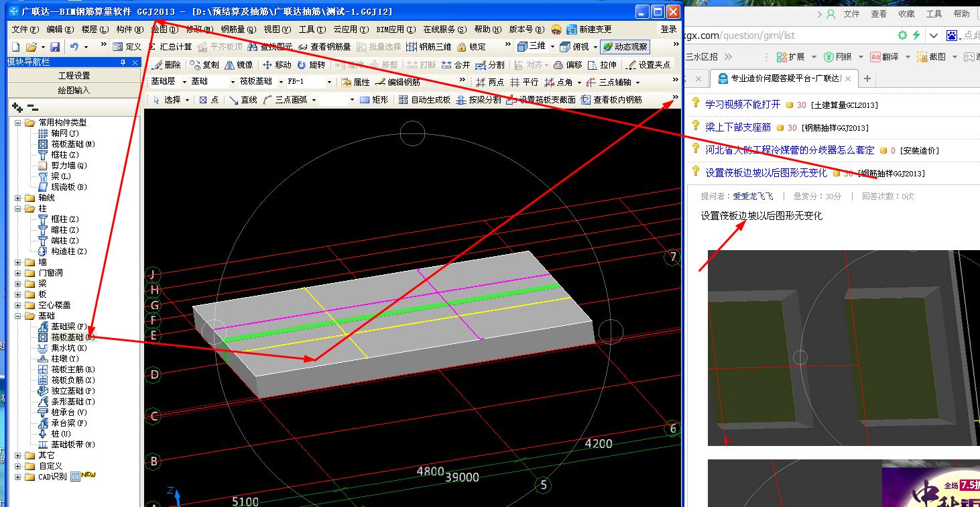Click 删除 (Delete) tool
The image size is (980, 507).
click(x=166, y=65)
